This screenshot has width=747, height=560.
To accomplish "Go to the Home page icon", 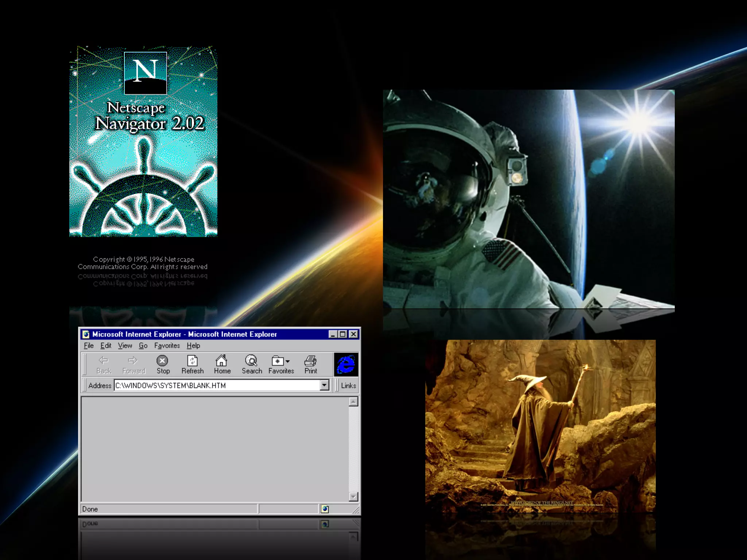I will pyautogui.click(x=222, y=361).
